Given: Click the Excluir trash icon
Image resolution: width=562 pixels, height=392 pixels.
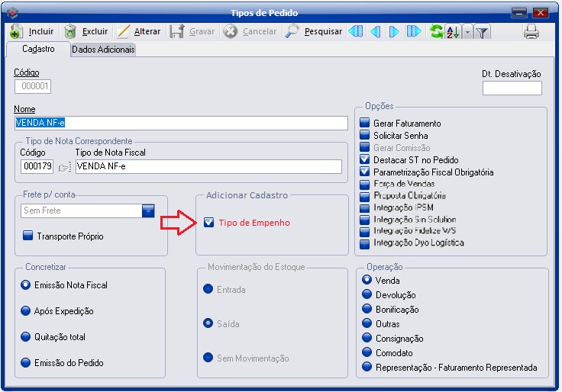Looking at the screenshot, I should (x=71, y=31).
